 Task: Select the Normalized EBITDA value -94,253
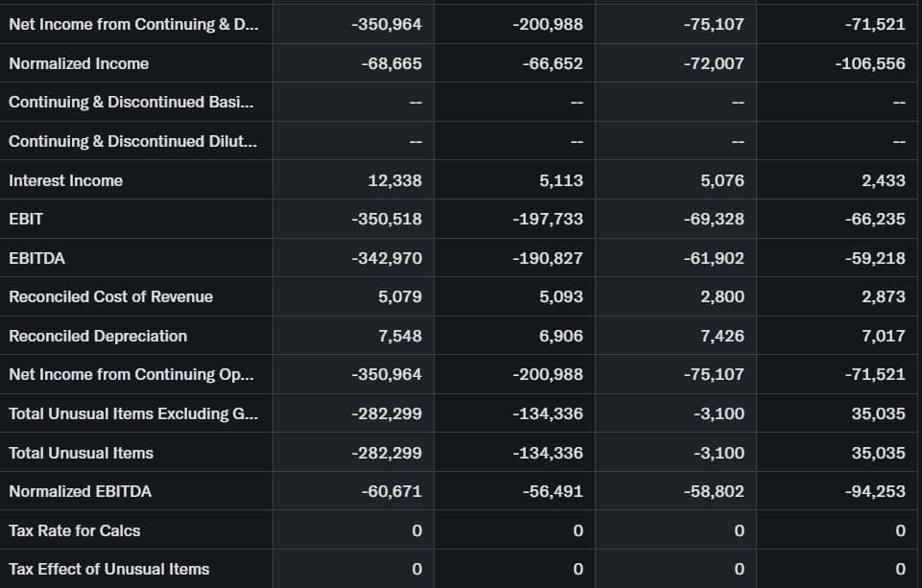coord(875,491)
